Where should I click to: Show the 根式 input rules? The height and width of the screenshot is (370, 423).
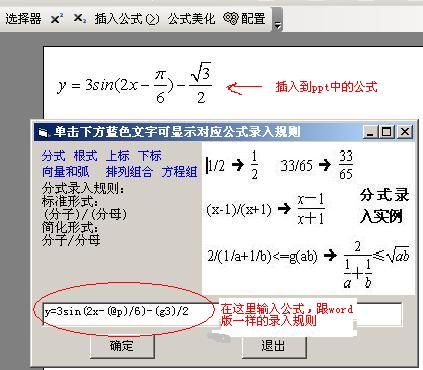point(86,156)
